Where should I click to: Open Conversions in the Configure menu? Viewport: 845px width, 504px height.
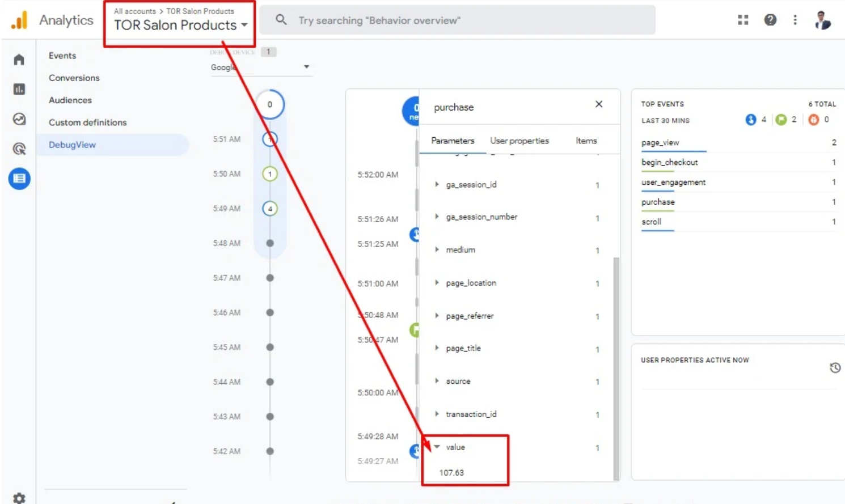pos(74,78)
